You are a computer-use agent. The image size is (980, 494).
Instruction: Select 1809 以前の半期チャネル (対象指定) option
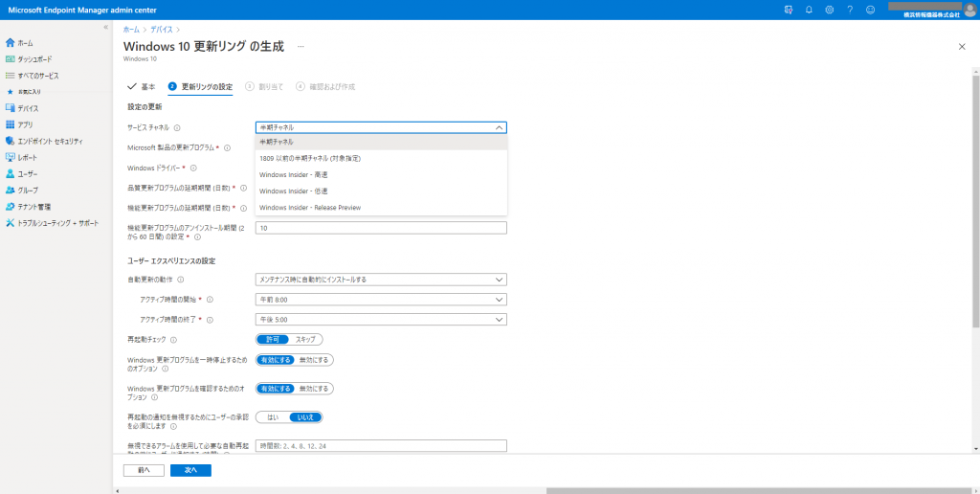381,158
